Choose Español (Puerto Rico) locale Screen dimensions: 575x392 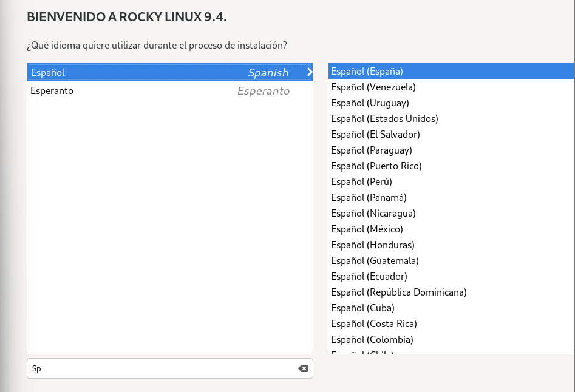click(451, 166)
